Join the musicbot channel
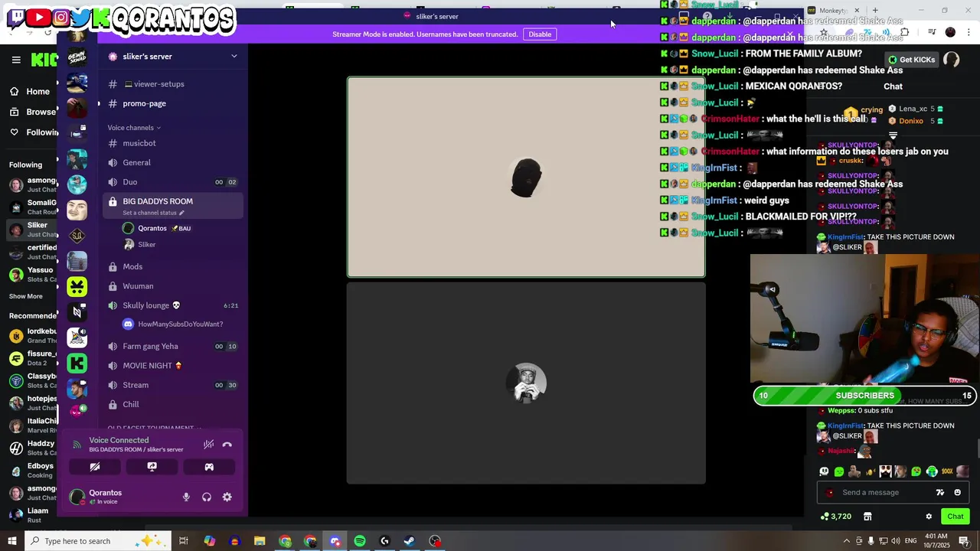980x551 pixels. coord(173,143)
